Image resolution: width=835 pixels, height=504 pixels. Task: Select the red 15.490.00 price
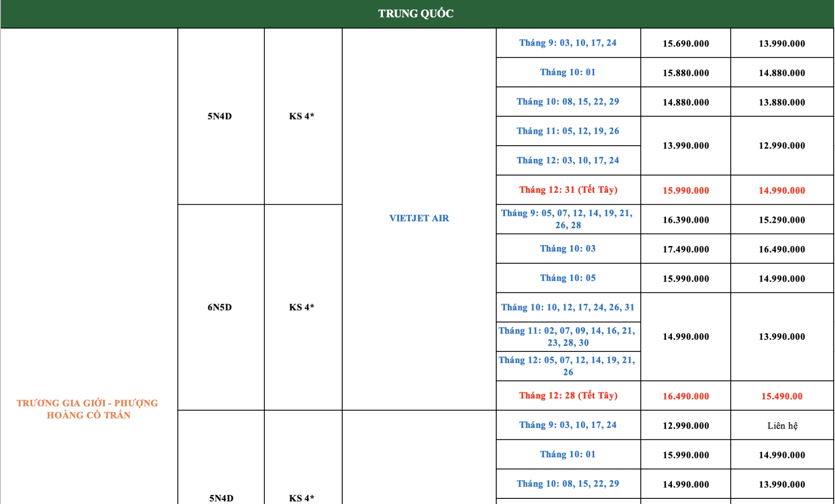click(x=782, y=396)
